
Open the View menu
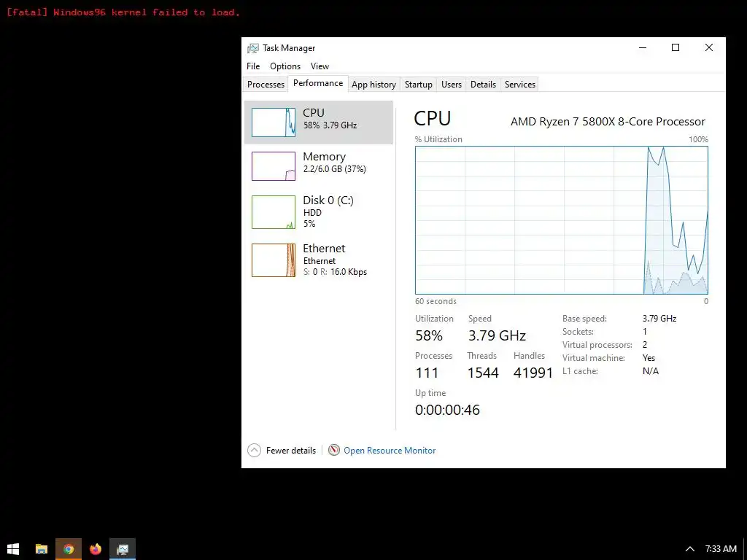coord(320,66)
